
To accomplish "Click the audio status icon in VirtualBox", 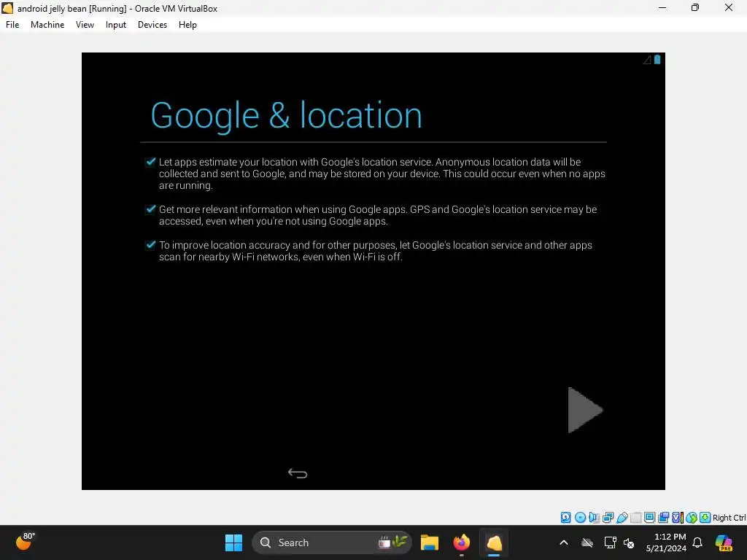I will click(594, 518).
